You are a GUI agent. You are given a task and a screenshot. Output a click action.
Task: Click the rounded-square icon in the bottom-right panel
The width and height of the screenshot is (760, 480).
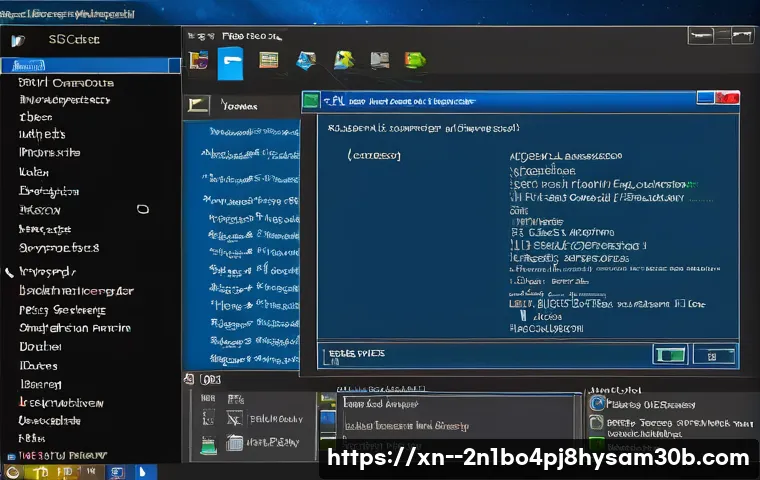click(x=597, y=423)
